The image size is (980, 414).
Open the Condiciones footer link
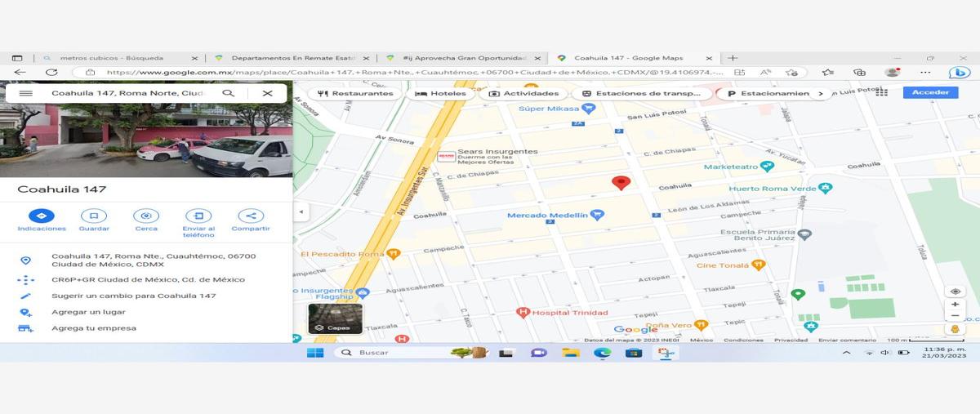pos(743,341)
